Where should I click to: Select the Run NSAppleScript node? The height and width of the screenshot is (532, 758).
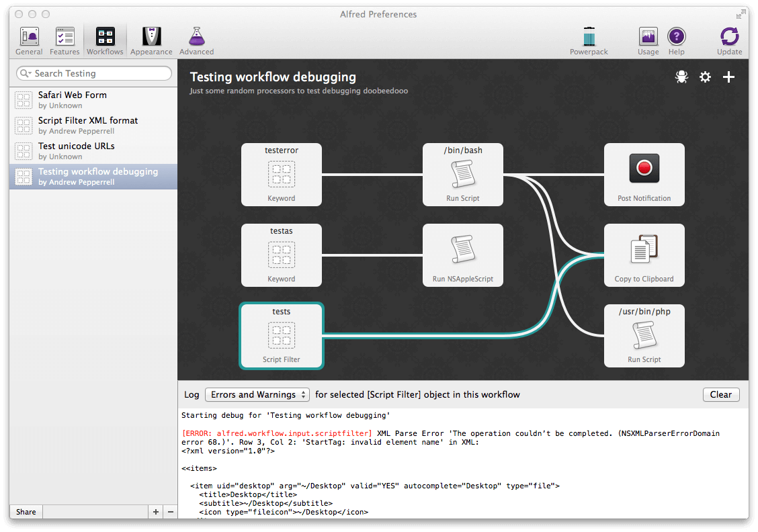(x=462, y=255)
